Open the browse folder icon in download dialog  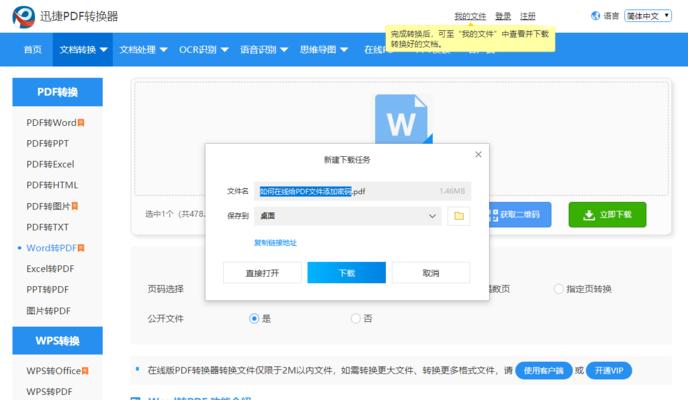click(x=459, y=216)
